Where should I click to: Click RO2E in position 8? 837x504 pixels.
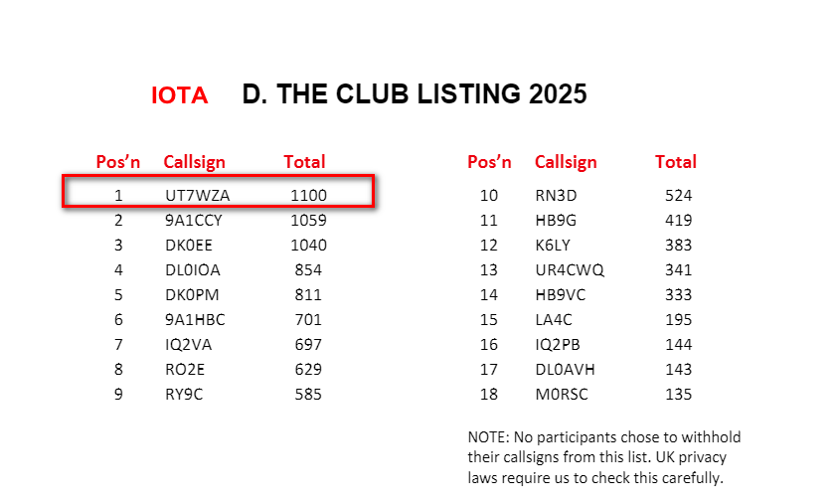(x=185, y=369)
